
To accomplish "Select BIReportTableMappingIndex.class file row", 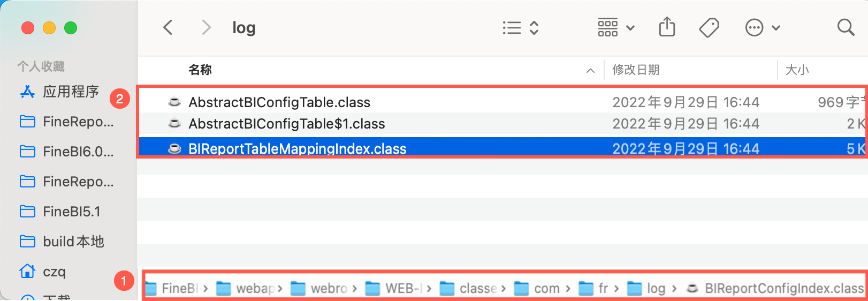I will [x=298, y=148].
